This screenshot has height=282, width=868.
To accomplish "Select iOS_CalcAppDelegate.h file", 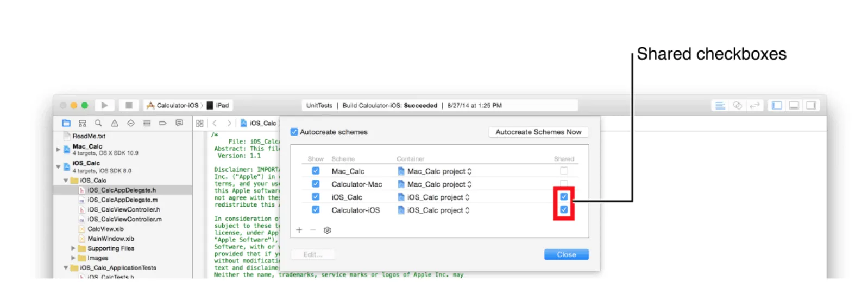I will (123, 190).
